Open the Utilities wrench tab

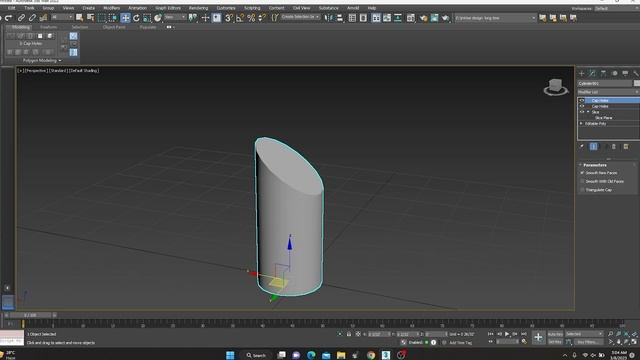(x=636, y=73)
